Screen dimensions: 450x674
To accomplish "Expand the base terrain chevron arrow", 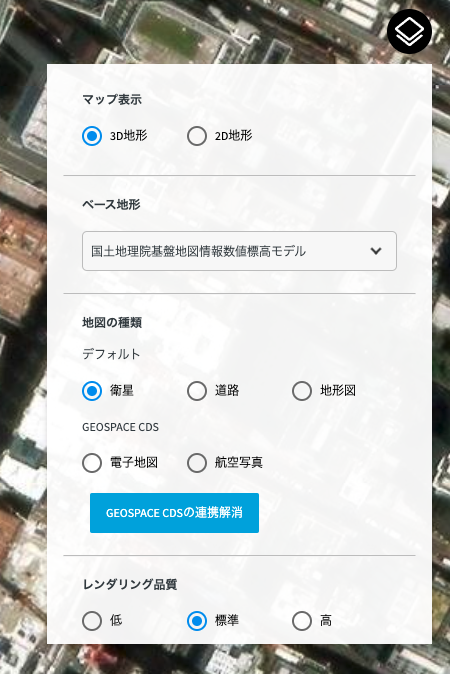I will [376, 251].
